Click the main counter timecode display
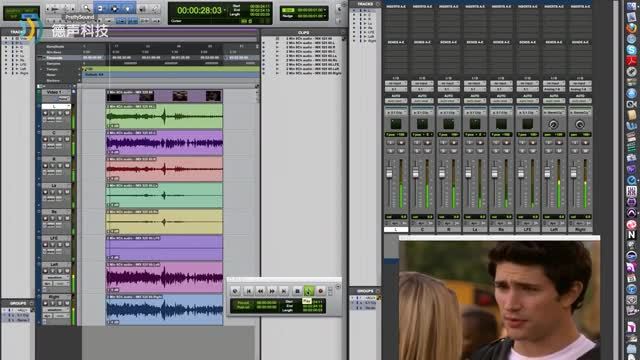The image size is (640, 360). tap(199, 10)
